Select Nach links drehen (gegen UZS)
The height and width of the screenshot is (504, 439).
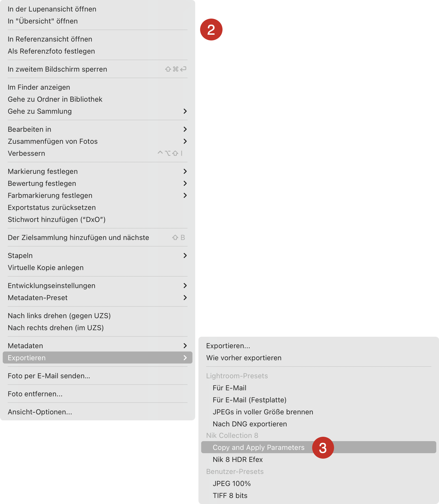coord(97,316)
